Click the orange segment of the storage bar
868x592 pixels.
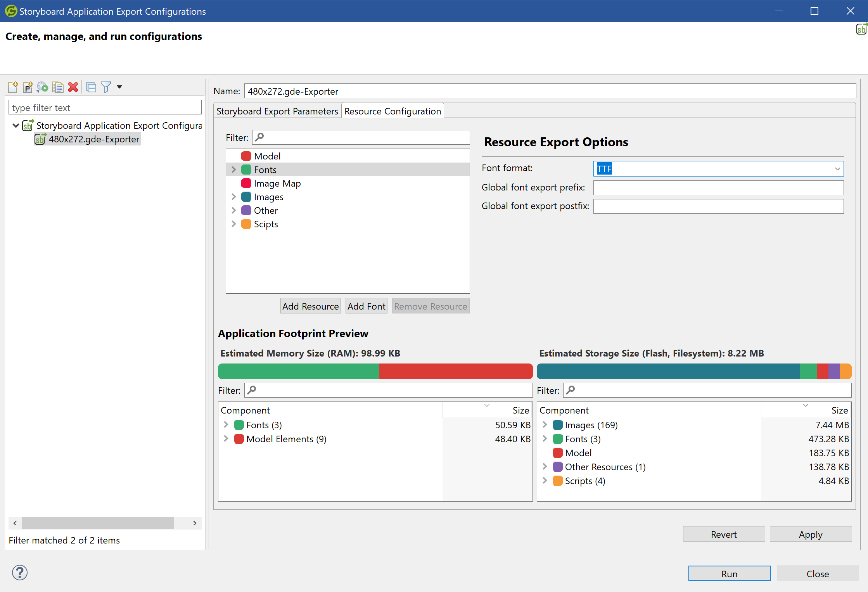point(846,371)
